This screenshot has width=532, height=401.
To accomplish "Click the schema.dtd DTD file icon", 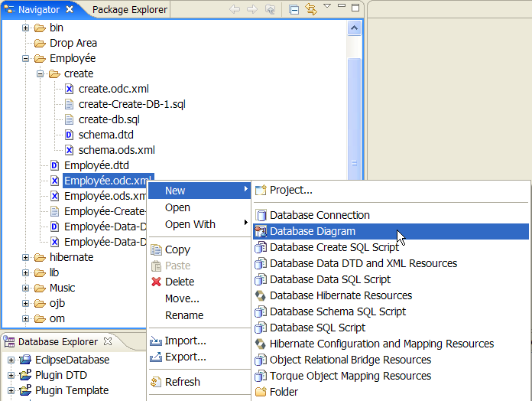I will point(70,135).
